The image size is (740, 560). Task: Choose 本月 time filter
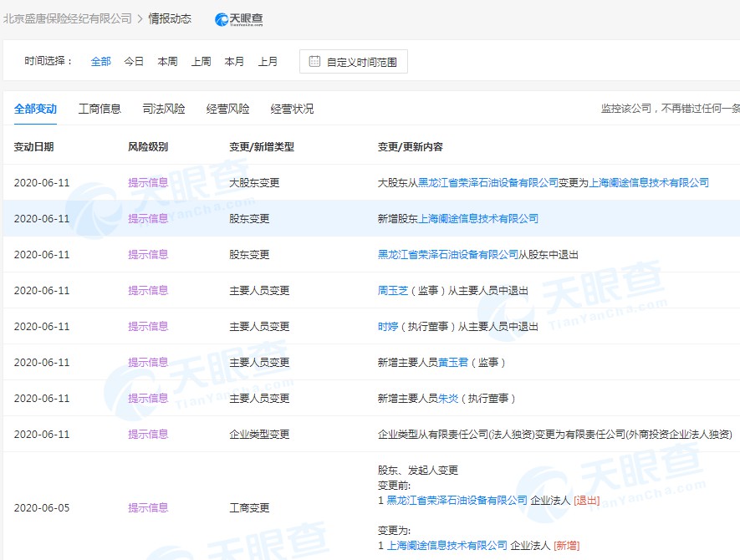234,61
